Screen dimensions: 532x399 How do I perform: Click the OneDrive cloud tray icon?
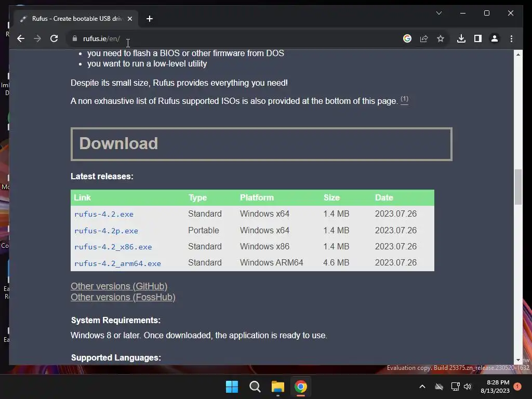pos(439,387)
